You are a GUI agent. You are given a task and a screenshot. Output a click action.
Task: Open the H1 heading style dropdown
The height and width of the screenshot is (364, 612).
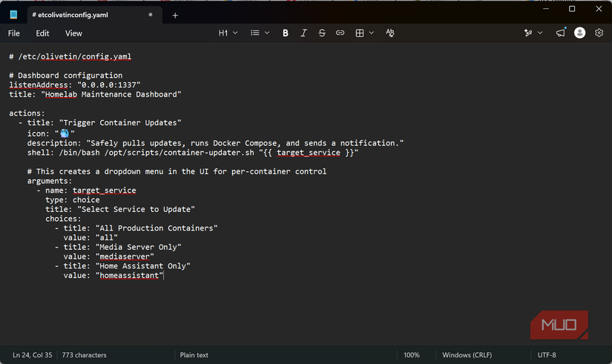coord(228,33)
